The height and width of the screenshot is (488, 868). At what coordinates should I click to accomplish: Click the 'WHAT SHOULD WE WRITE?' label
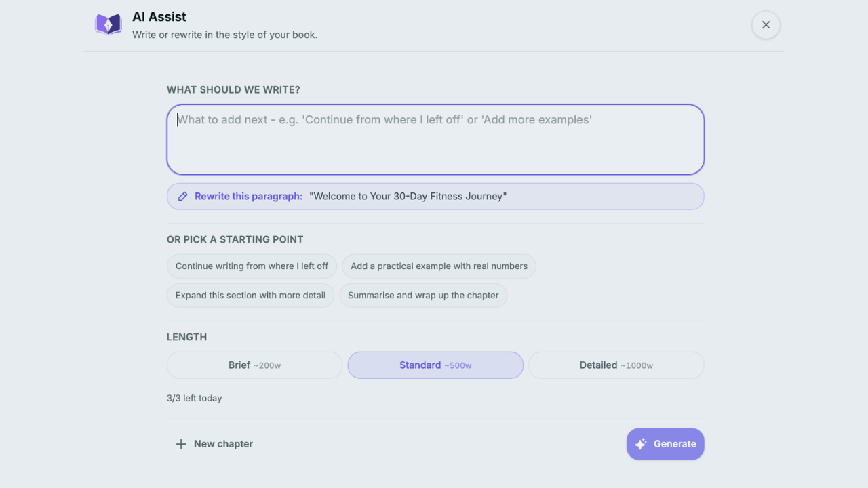click(233, 90)
